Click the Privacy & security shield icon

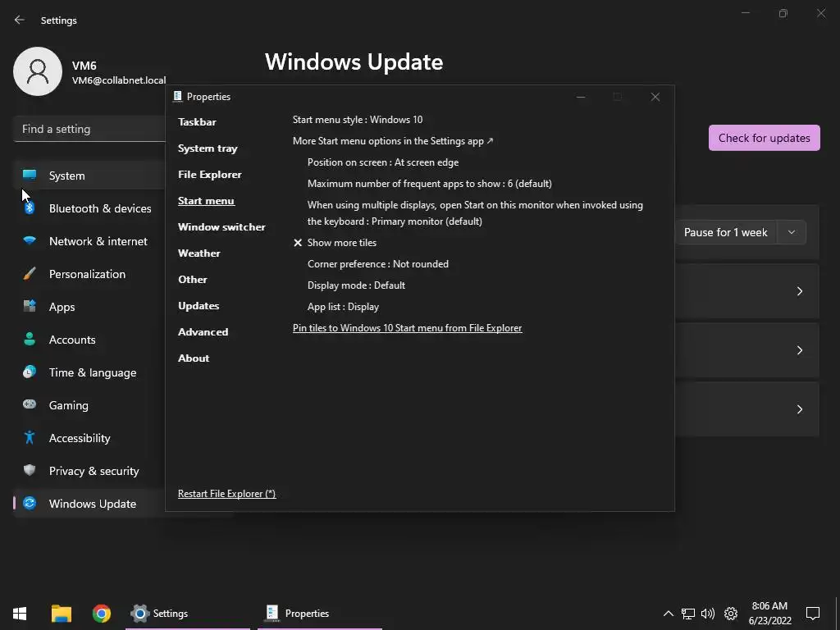30,470
